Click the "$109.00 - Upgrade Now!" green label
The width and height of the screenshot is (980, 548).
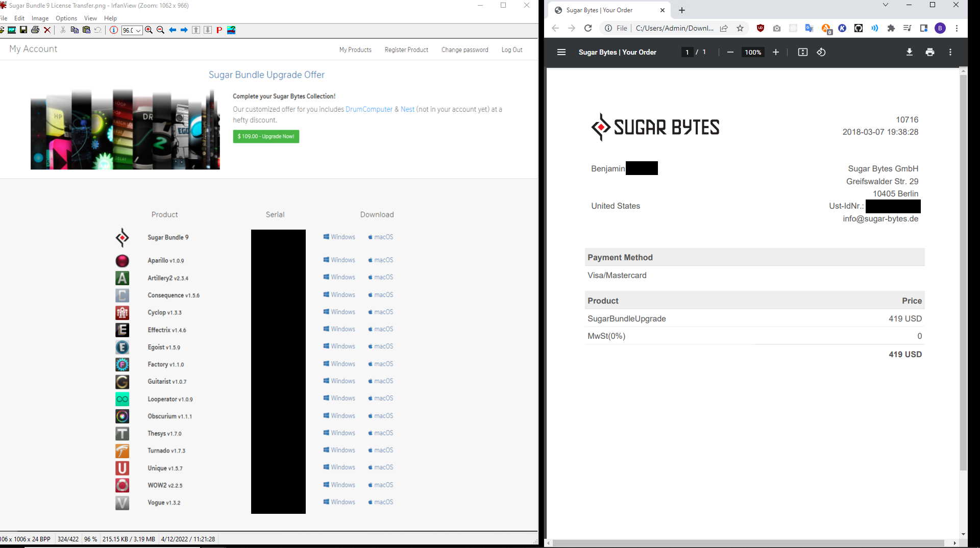point(266,136)
